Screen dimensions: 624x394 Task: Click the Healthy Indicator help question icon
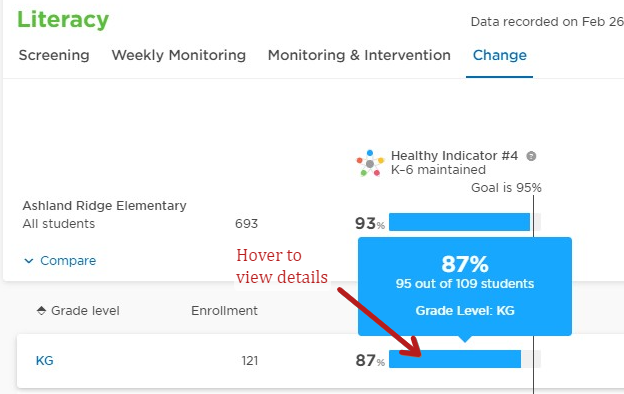click(x=531, y=156)
